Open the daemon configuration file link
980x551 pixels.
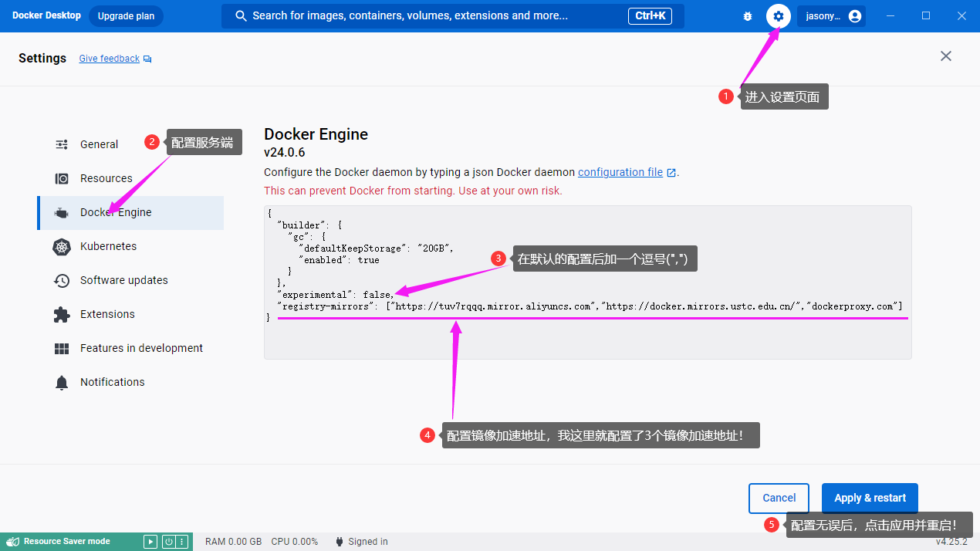[x=620, y=172]
